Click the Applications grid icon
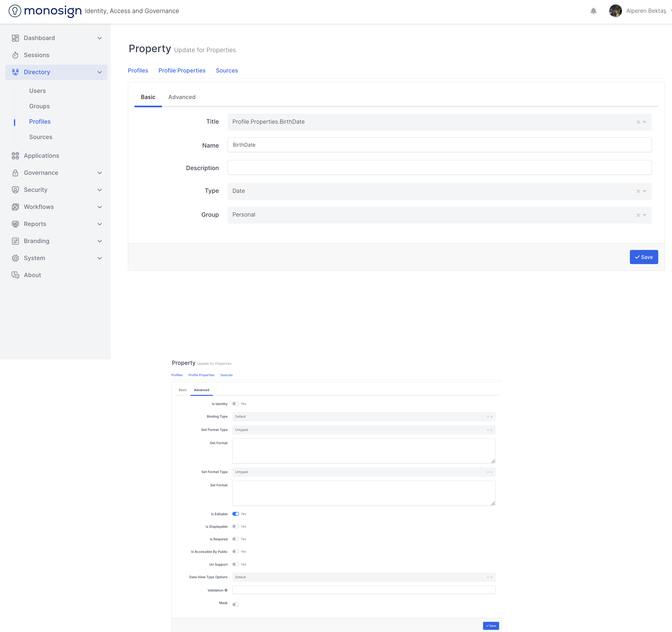 coord(15,156)
